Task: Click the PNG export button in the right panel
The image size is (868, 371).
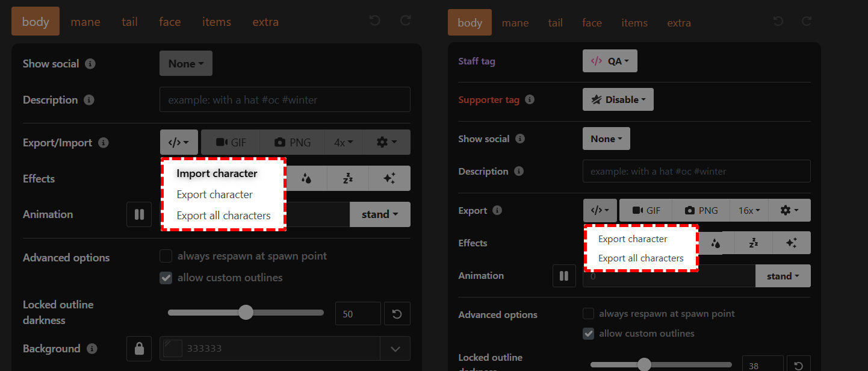Action: pyautogui.click(x=702, y=210)
